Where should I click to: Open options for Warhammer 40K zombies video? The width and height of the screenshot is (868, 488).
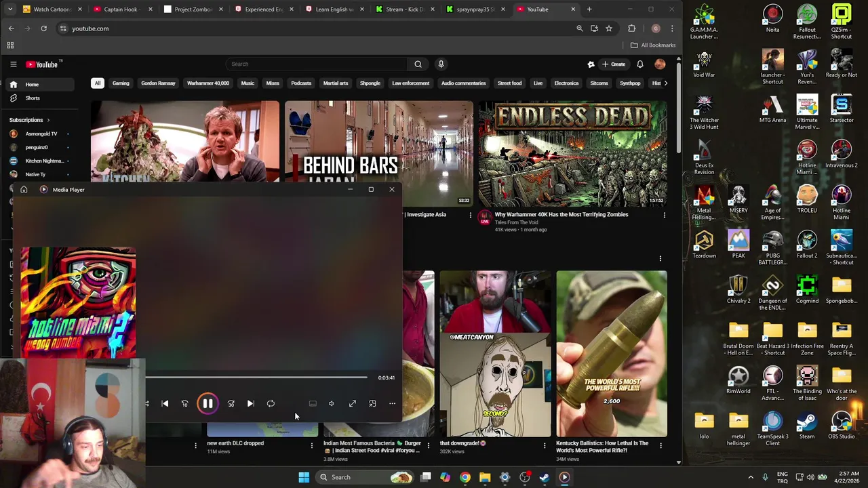click(x=664, y=215)
